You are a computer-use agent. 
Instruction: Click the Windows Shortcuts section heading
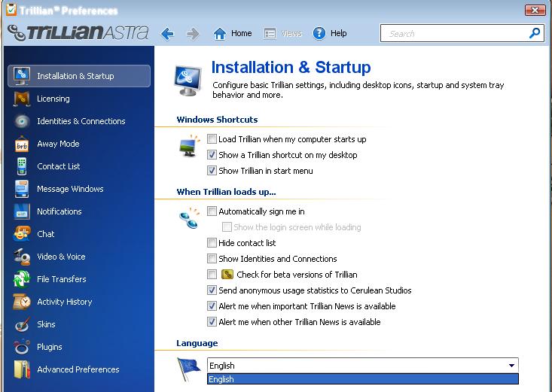(217, 120)
